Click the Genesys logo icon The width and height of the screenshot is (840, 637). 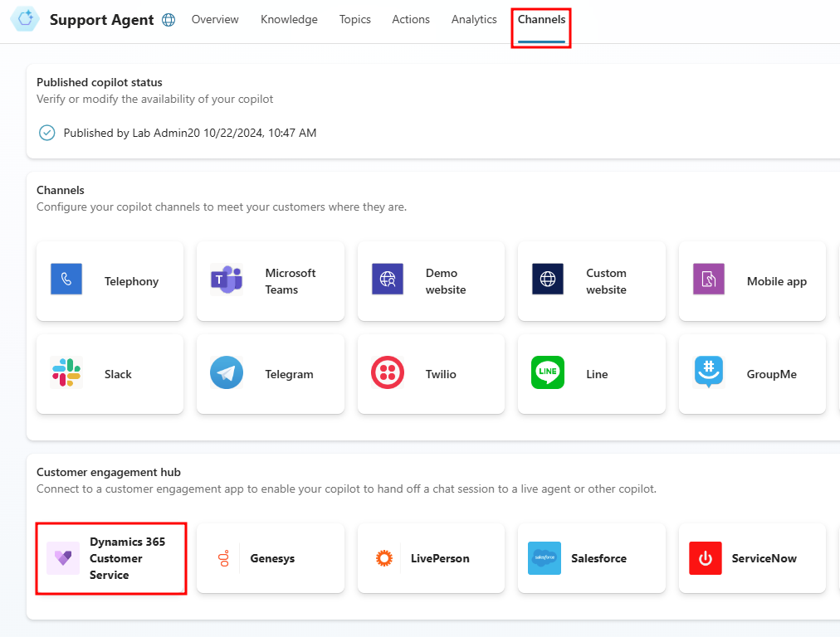point(224,558)
